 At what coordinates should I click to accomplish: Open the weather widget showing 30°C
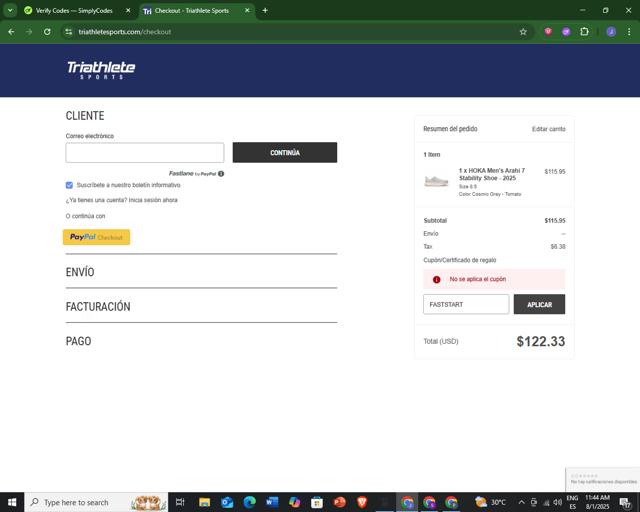click(490, 502)
